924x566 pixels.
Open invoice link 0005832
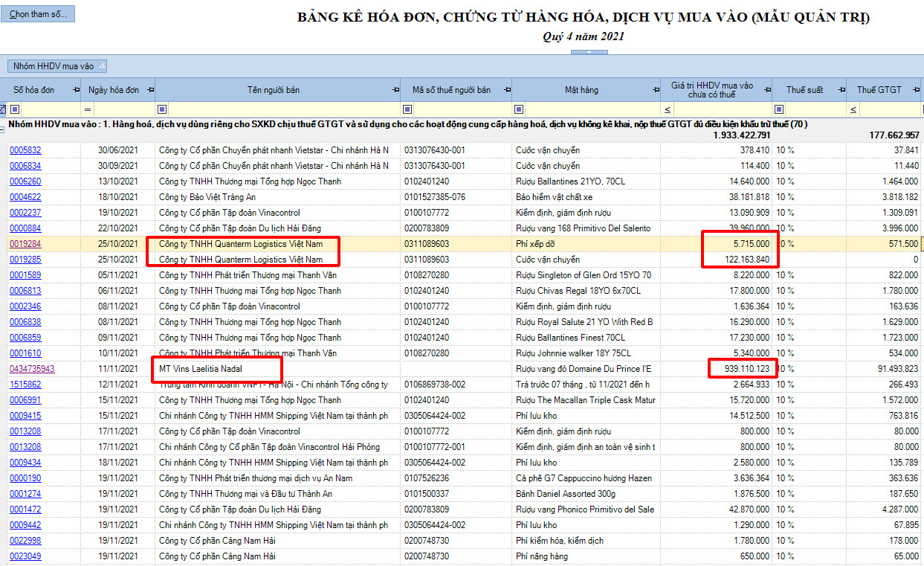[x=25, y=149]
